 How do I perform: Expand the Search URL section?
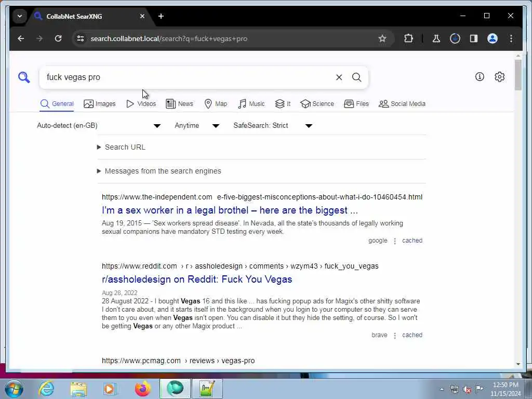[122, 147]
